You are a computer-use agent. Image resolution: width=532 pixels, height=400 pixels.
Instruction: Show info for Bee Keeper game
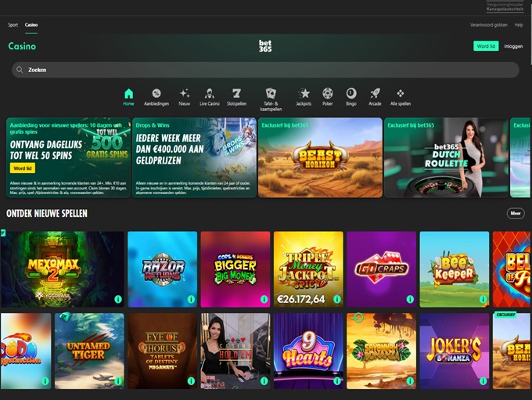tap(483, 299)
